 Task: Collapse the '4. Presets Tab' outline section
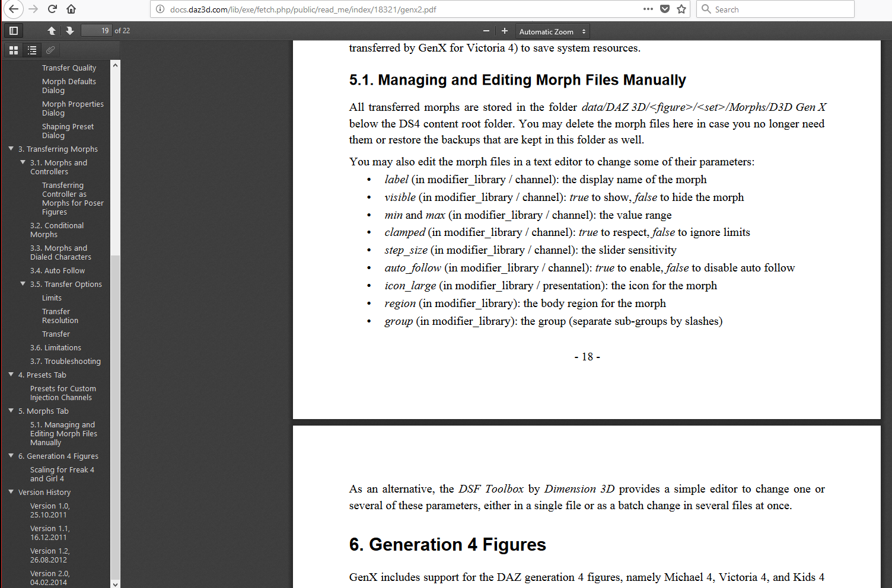point(11,375)
